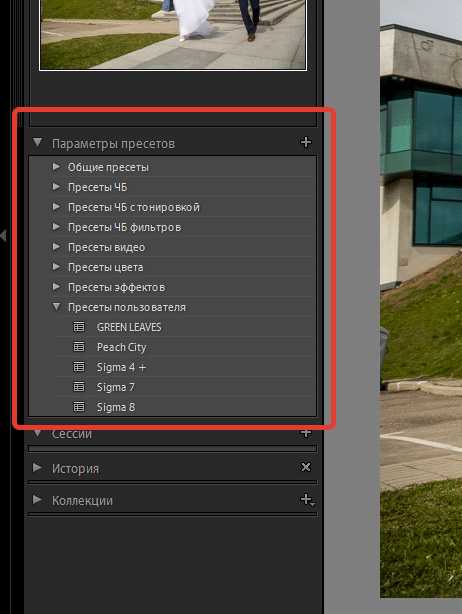Click the Сессии header title
The height and width of the screenshot is (614, 462).
[72, 434]
